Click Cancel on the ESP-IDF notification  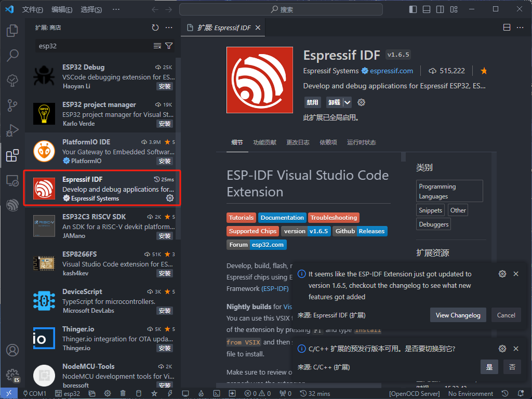coord(506,315)
